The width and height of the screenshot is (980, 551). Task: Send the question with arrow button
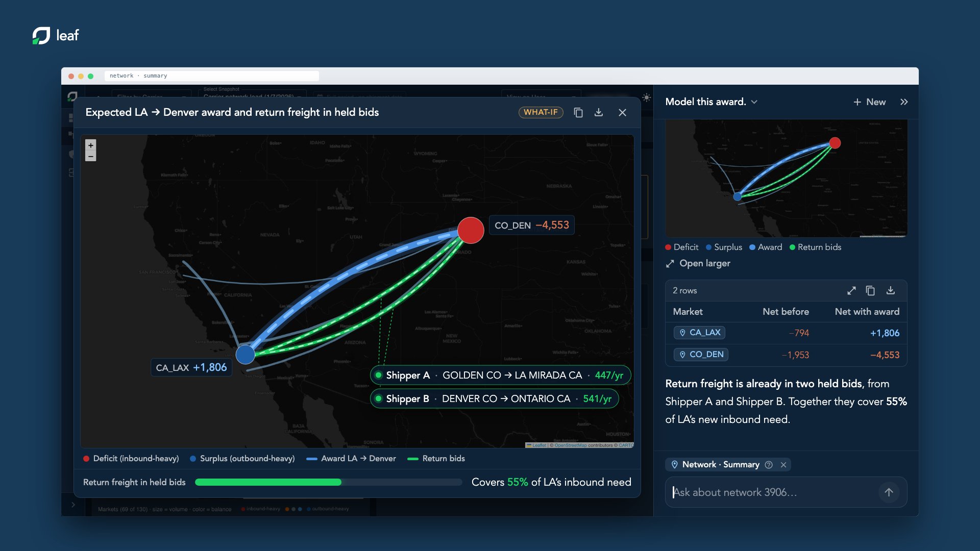coord(889,492)
